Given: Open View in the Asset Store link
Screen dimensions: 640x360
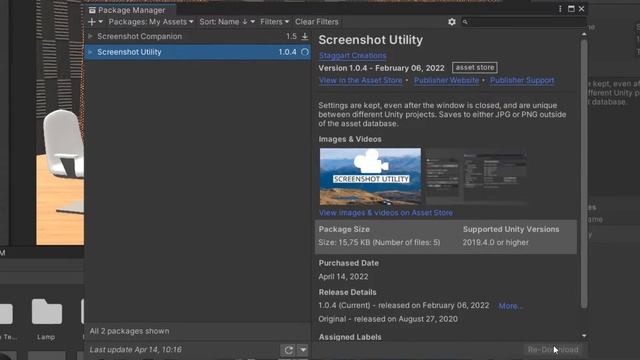Looking at the screenshot, I should point(361,80).
